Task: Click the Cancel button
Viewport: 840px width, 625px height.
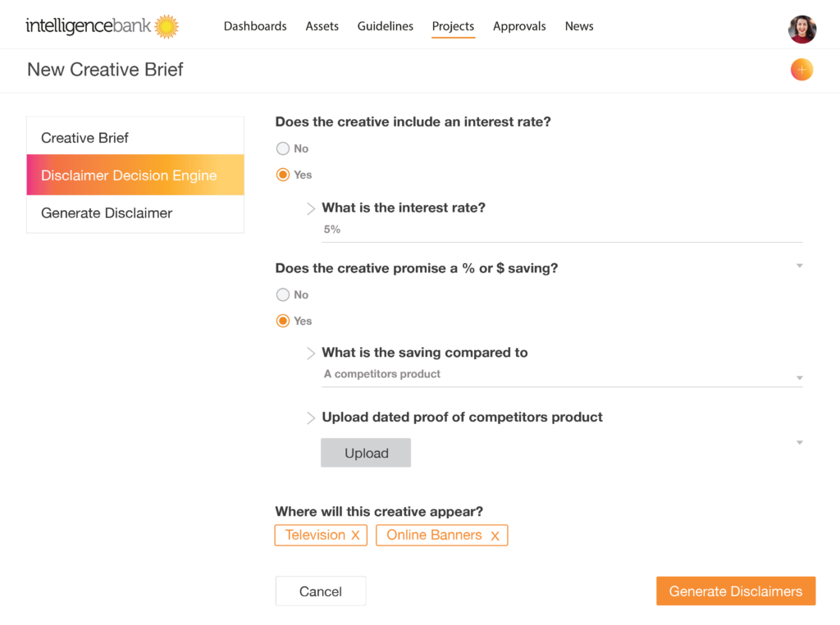Action: tap(320, 591)
